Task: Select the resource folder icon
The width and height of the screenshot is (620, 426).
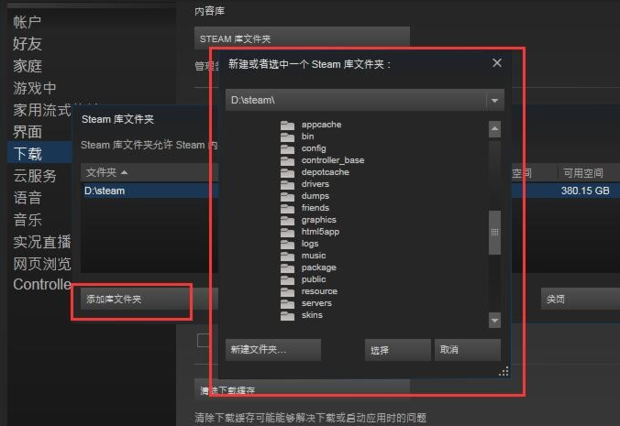Action: (287, 292)
